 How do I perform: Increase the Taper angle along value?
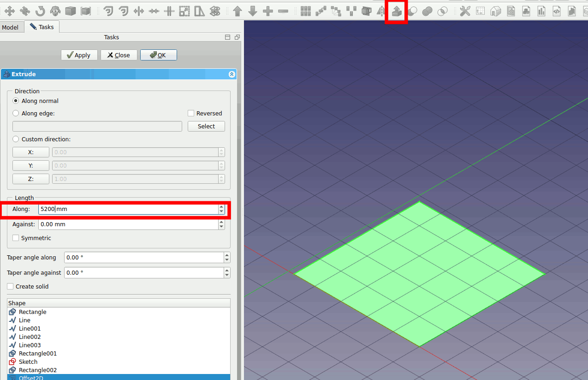(226, 255)
